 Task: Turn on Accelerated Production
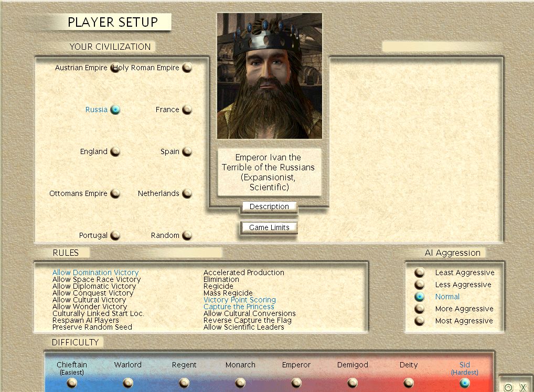pyautogui.click(x=244, y=273)
